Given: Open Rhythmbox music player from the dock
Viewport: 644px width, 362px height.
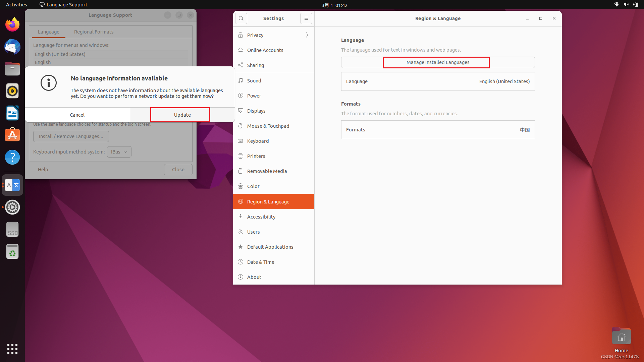Looking at the screenshot, I should pos(12,90).
